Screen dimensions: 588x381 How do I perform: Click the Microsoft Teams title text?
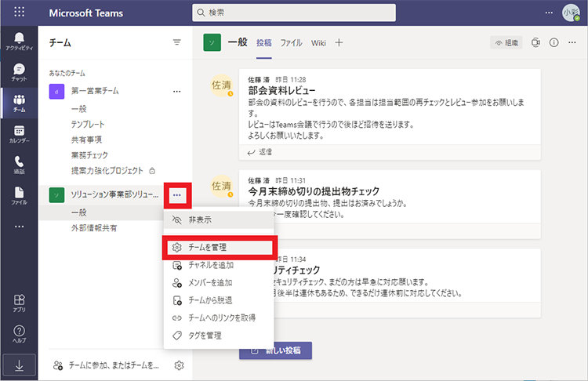pyautogui.click(x=86, y=13)
